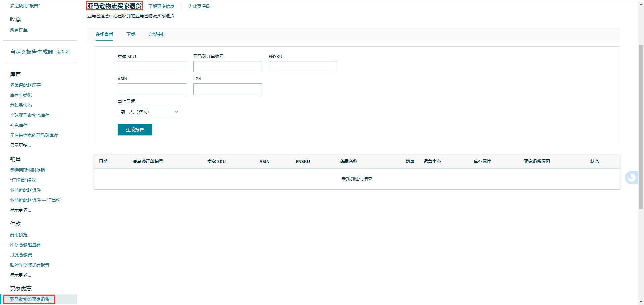Click the 状态 column header
Viewport: 644px width, 305px height.
(595, 161)
